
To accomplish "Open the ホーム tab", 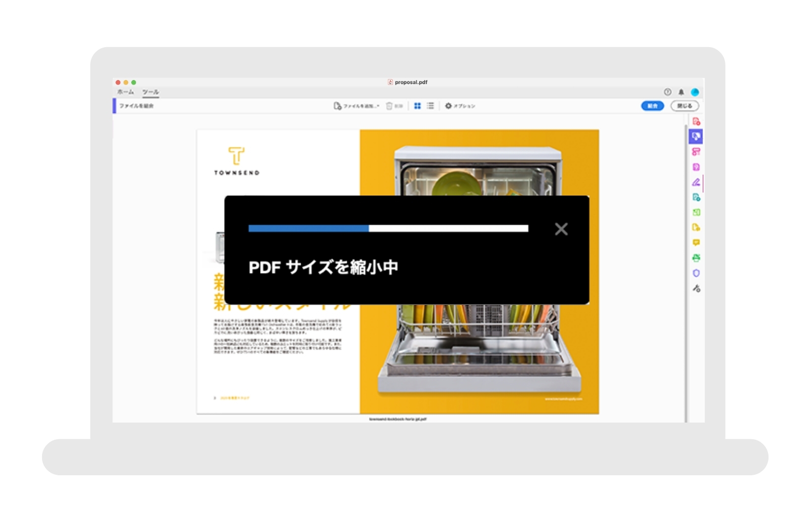I will pos(125,92).
